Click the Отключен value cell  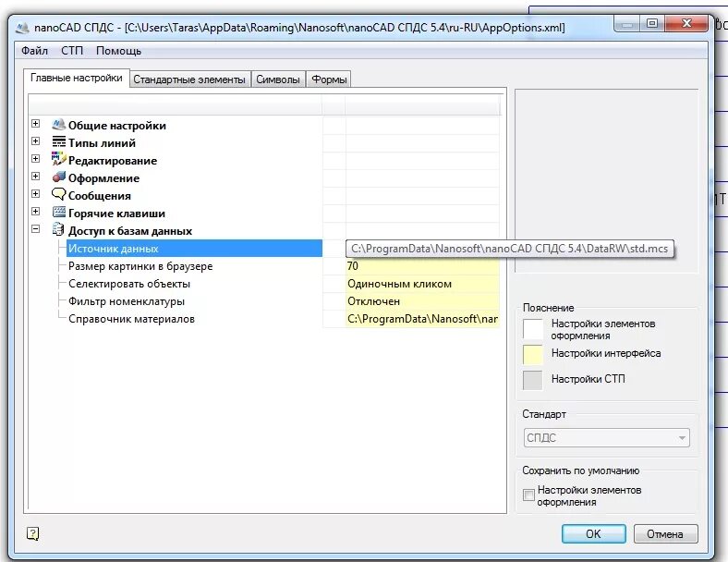point(422,301)
